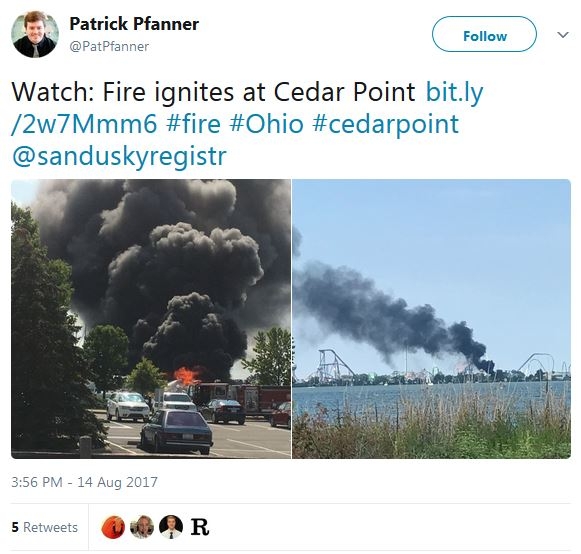581x554 pixels.
Task: Open the 3:56 PM - 14 Aug 2017 timestamp
Action: [x=84, y=482]
